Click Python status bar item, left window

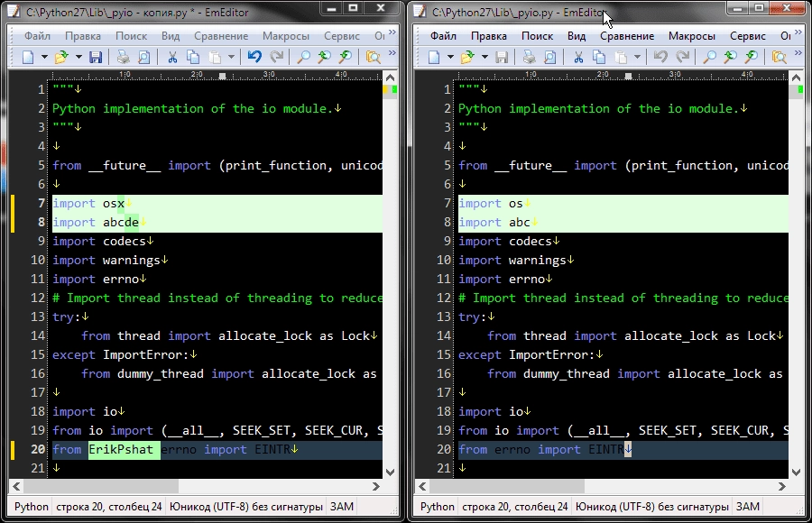(31, 507)
